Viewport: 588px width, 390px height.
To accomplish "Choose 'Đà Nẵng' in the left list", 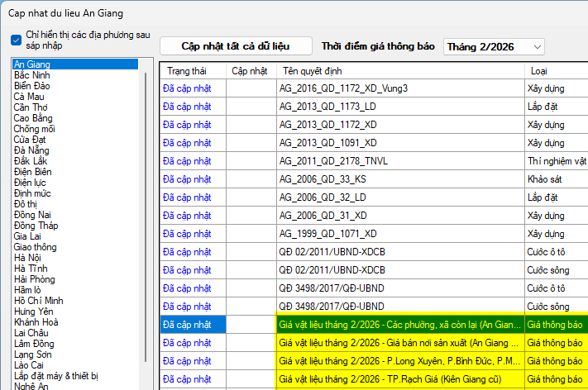I will 32,150.
